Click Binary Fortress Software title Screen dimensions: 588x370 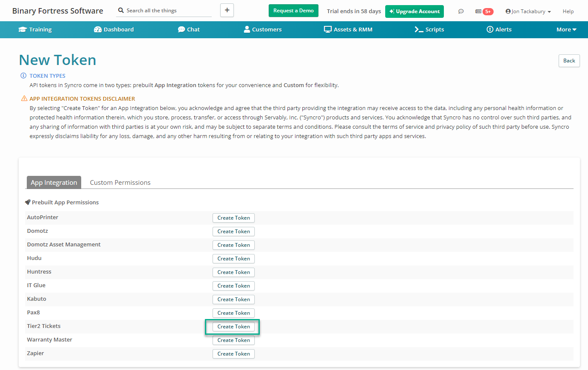coord(58,11)
